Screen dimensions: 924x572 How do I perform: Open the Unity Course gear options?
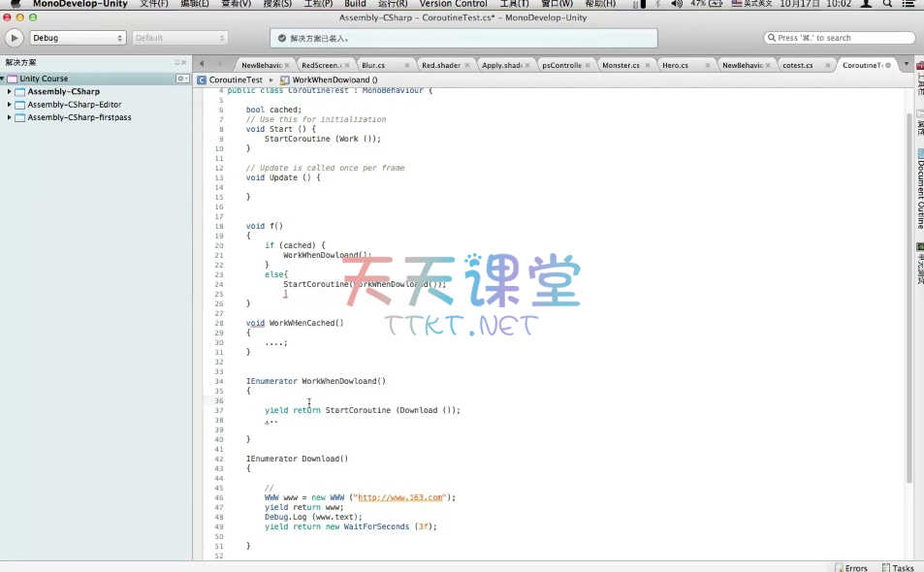tap(182, 79)
